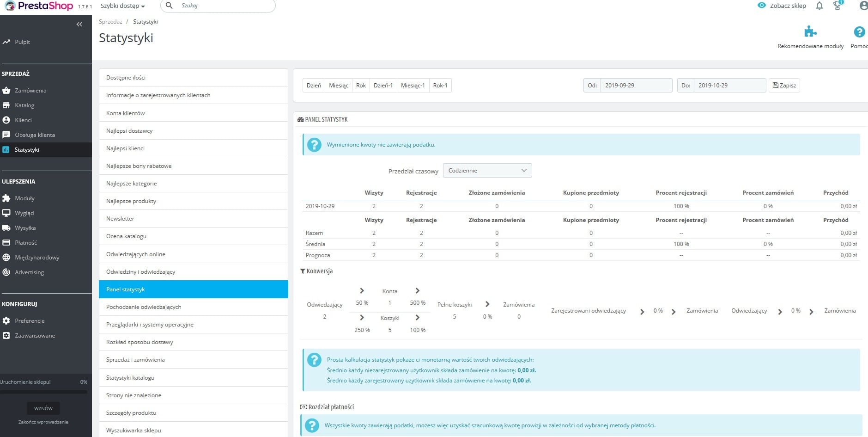Screen dimensions: 868x437
Task: Open the Rekomendowane moduły puzzle icon
Action: point(810,32)
